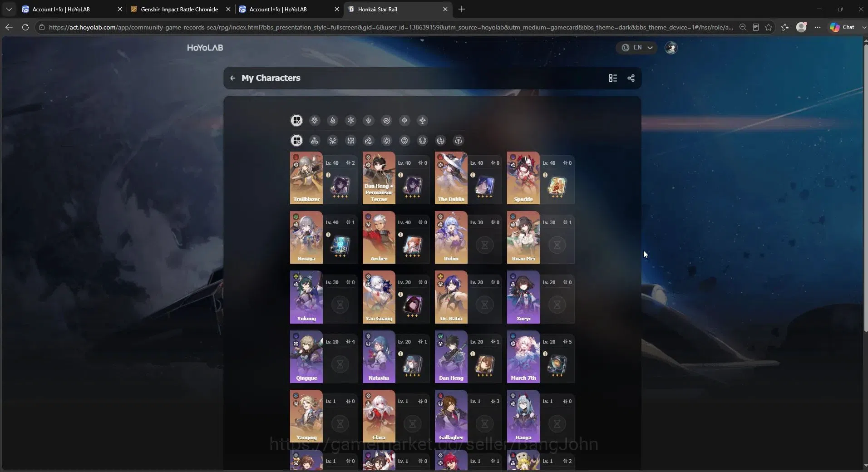Share the My Characters page
Image resolution: width=868 pixels, height=472 pixels.
631,78
